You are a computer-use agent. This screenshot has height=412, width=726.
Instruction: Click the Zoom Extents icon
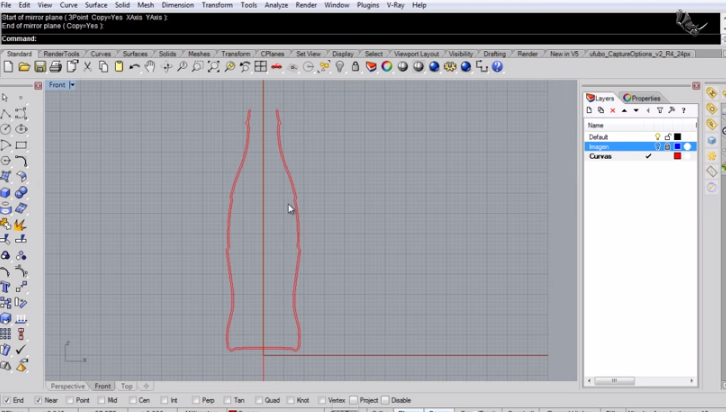[213, 67]
